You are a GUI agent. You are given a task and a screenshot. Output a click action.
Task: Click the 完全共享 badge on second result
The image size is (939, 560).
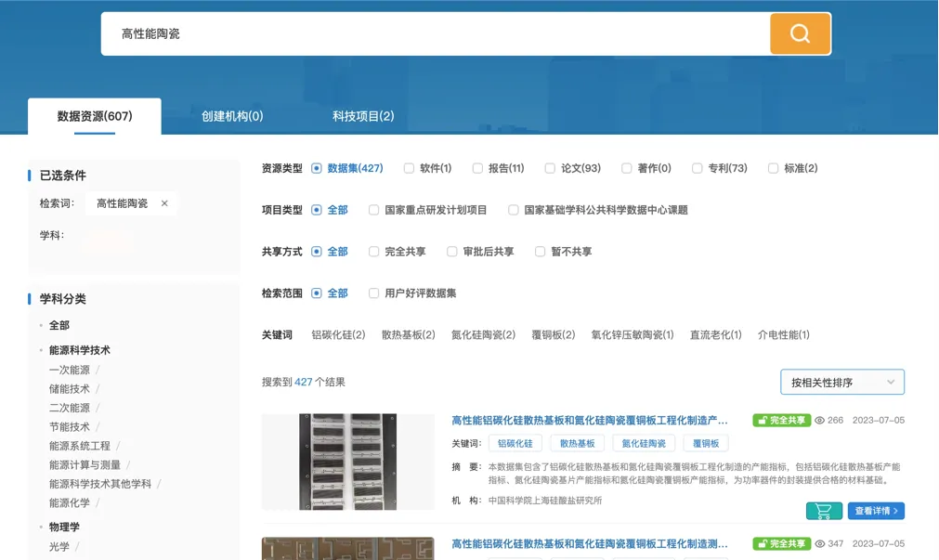pos(781,544)
